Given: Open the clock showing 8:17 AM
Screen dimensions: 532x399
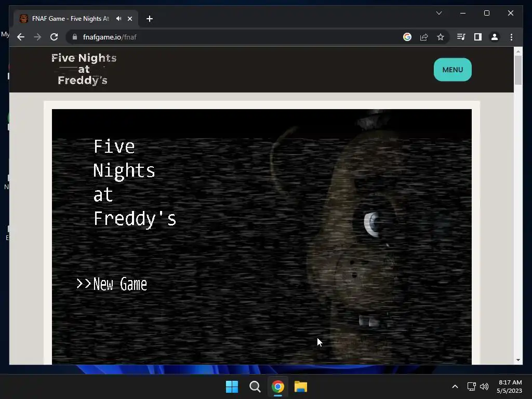Looking at the screenshot, I should tap(509, 387).
